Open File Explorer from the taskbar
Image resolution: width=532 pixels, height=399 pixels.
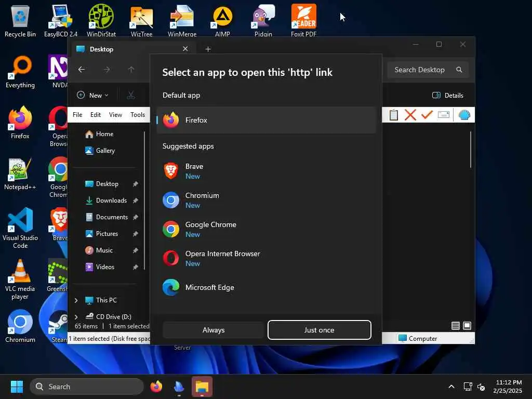[x=202, y=387]
